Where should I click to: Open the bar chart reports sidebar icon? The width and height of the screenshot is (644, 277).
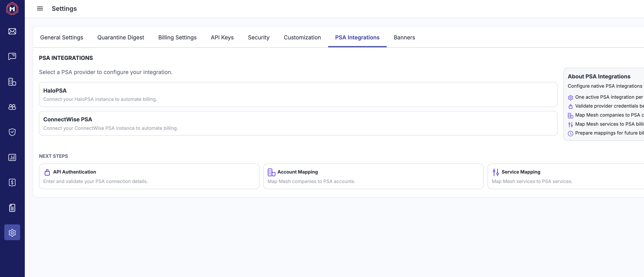click(12, 157)
